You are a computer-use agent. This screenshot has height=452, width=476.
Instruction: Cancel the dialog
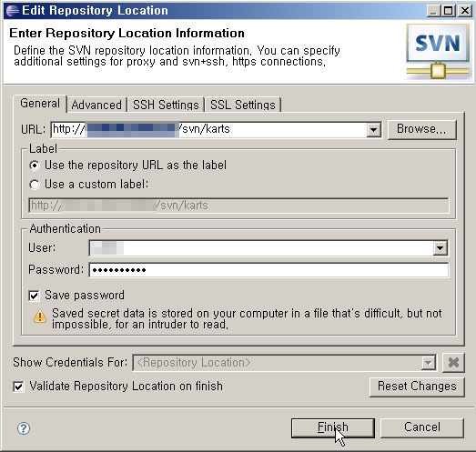(x=422, y=427)
